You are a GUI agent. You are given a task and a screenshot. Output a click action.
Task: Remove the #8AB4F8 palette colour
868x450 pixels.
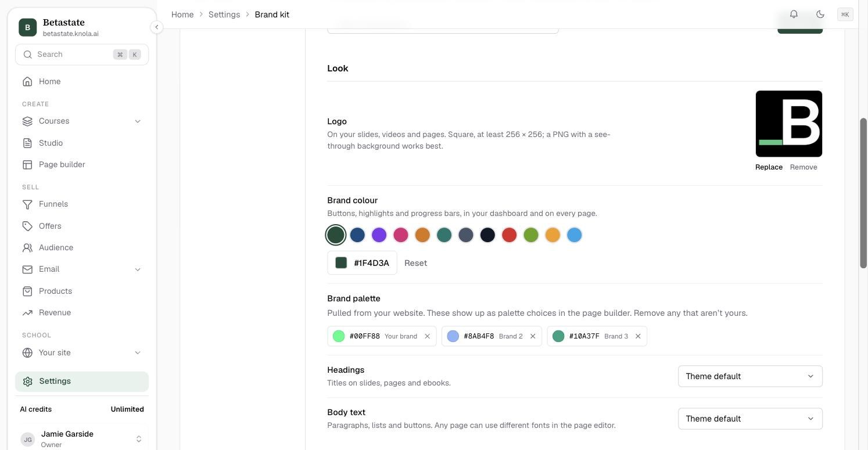[x=533, y=336]
